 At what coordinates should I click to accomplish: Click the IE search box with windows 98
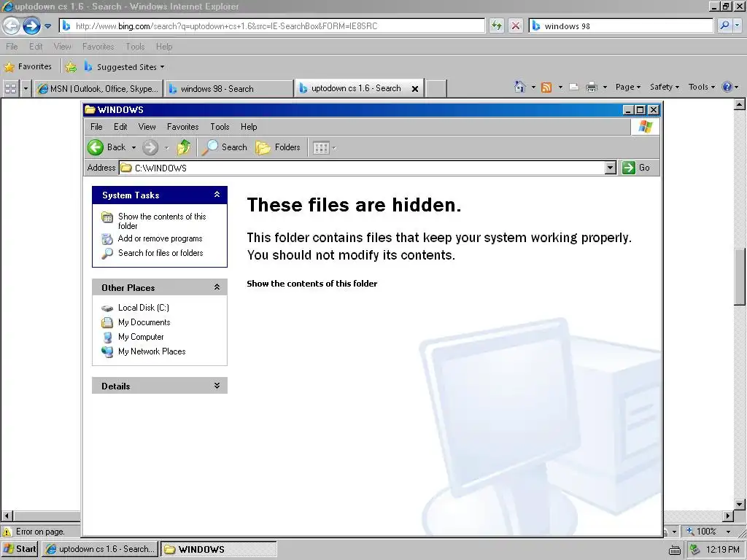point(621,26)
